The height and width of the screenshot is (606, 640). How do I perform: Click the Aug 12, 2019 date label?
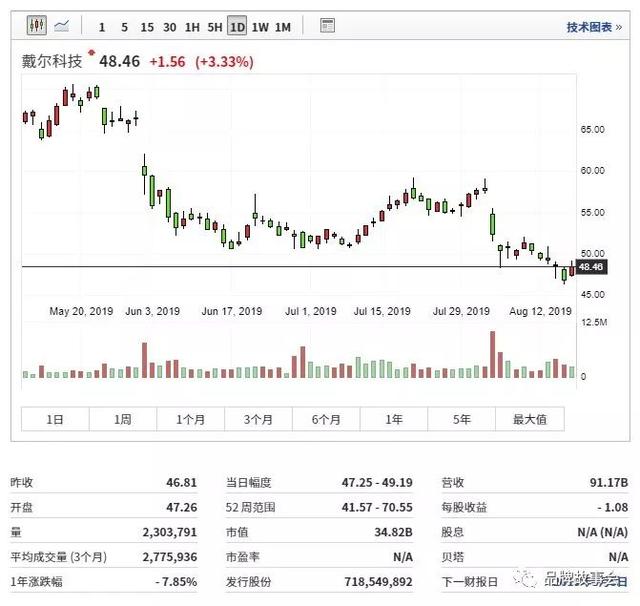540,311
